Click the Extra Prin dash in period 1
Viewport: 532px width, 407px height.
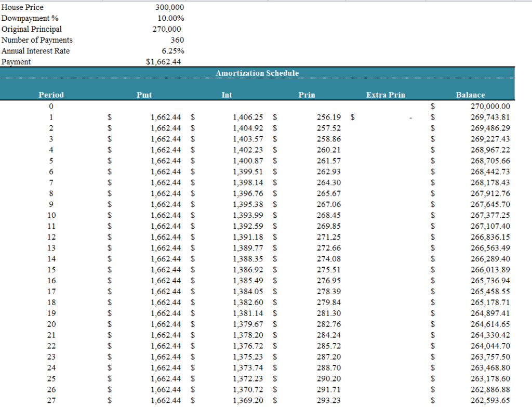[x=410, y=117]
